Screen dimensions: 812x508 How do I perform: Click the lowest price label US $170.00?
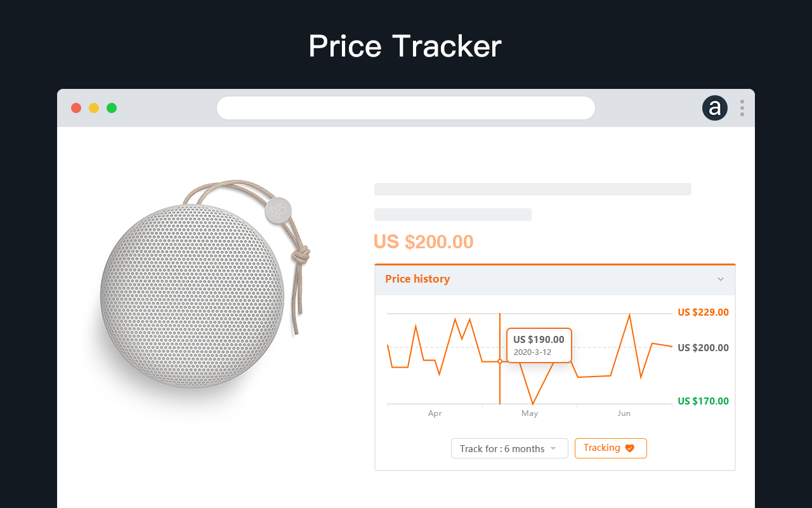(703, 401)
